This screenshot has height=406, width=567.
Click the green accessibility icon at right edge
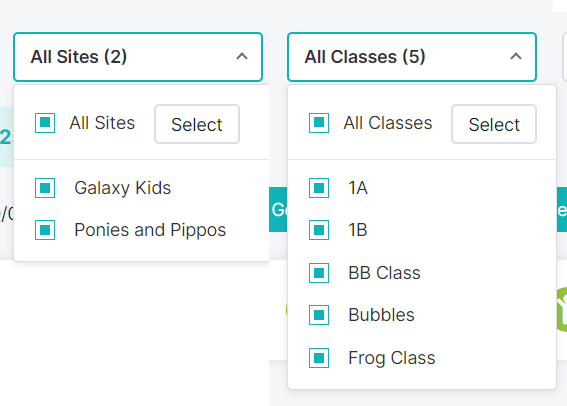[562, 309]
